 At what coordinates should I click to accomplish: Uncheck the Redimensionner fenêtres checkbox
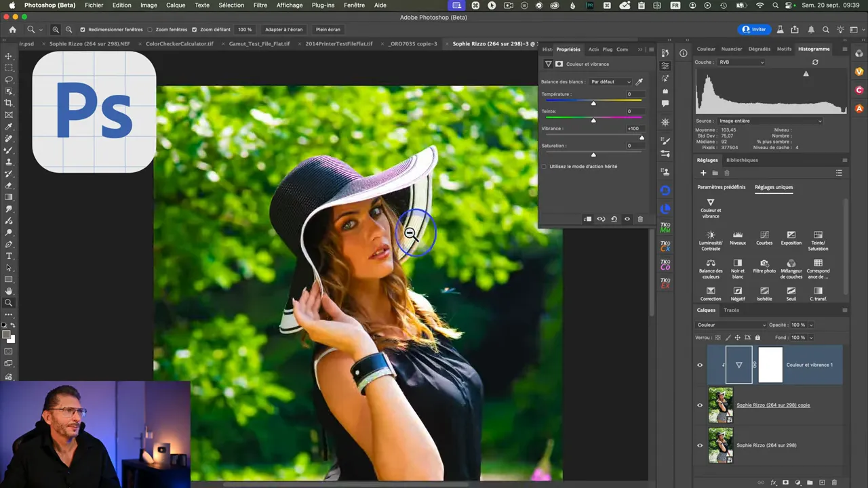(x=83, y=30)
